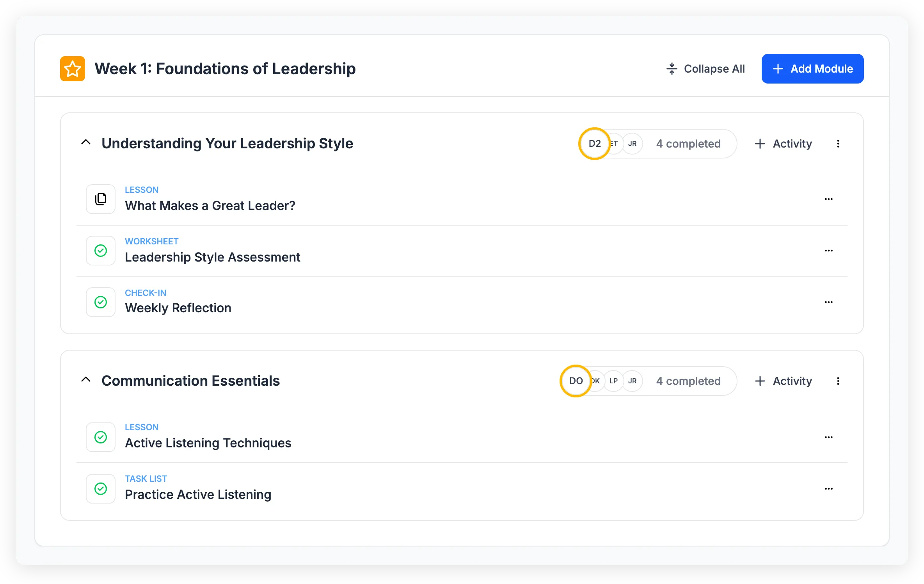Screen dimensions: 924x584
Task: Click the plus icon next to Activity for Communication Essentials
Action: (x=760, y=381)
